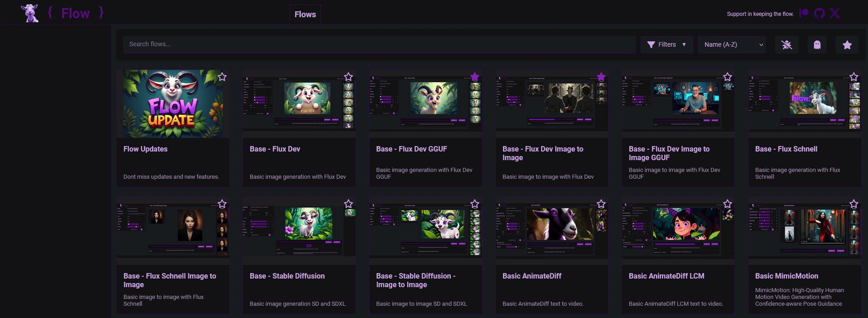Viewport: 868px width, 318px height.
Task: Click Base - Flux Dev Image to Image GGUF title
Action: (669, 153)
